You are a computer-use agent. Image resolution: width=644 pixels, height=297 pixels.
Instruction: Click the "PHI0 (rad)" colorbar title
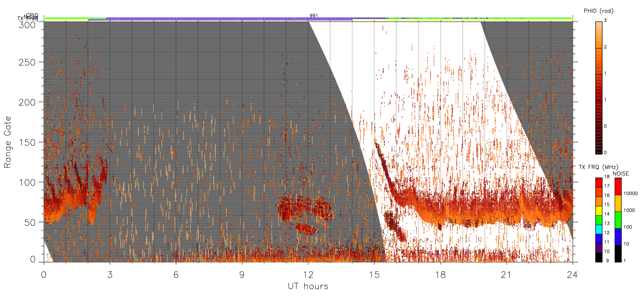tap(598, 11)
